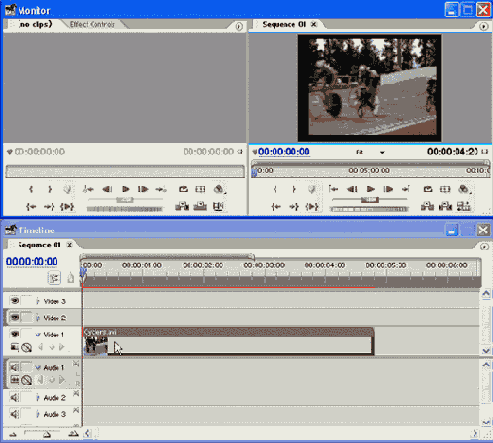Image resolution: width=493 pixels, height=443 pixels.
Task: Toggle the Snap icon in Timeline
Action: point(54,278)
